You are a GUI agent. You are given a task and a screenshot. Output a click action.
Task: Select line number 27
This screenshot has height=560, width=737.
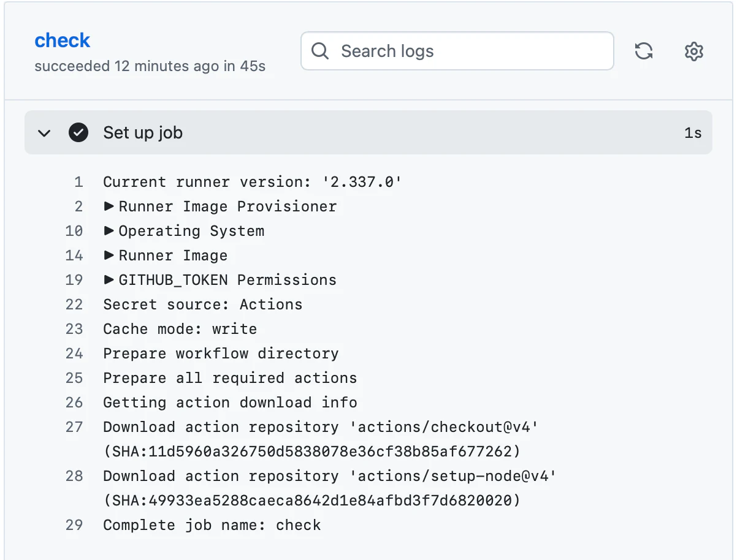click(x=74, y=427)
